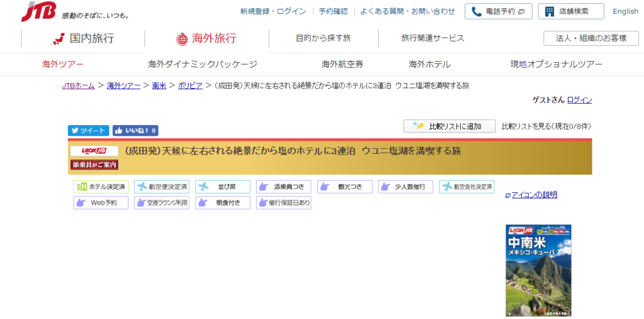
Task: Open the 中南米 brochure cover thumbnail
Action: tap(538, 270)
